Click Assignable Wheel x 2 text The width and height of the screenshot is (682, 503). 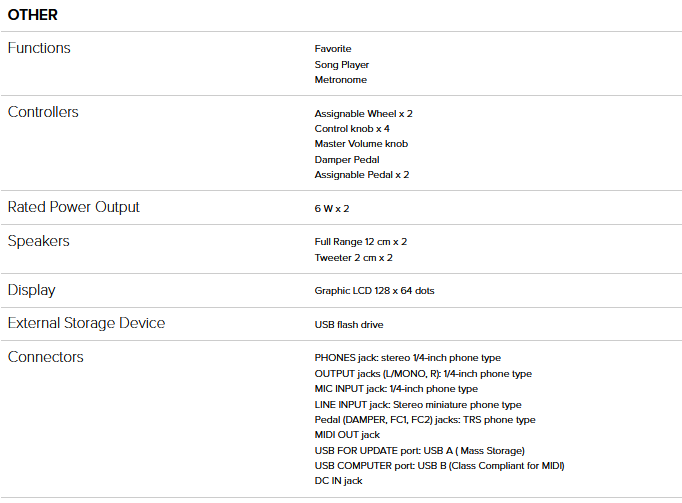pyautogui.click(x=363, y=114)
